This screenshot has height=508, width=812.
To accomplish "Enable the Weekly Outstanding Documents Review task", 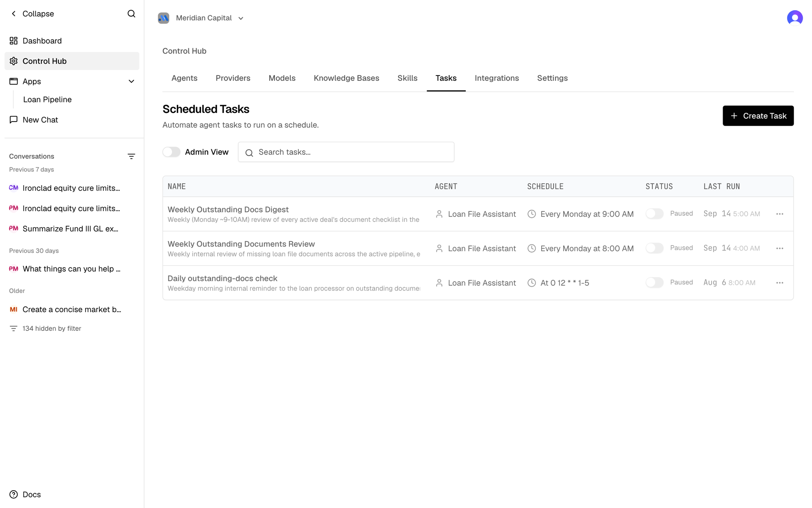I will [654, 248].
